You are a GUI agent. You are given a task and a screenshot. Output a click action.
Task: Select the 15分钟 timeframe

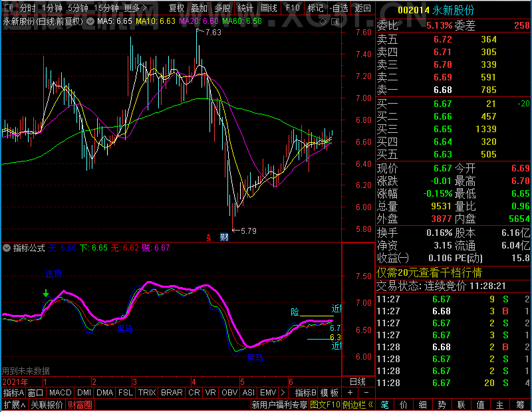(x=106, y=8)
